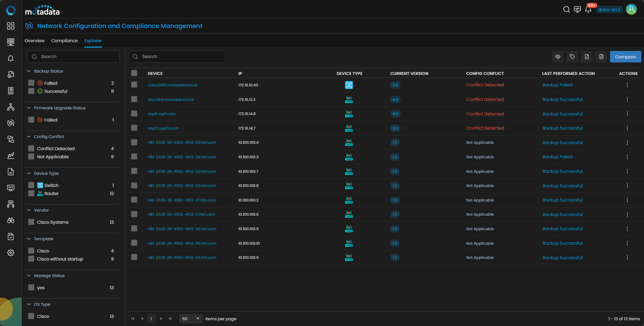Image resolution: width=644 pixels, height=326 pixels.
Task: Click the user profile avatar
Action: [631, 9]
